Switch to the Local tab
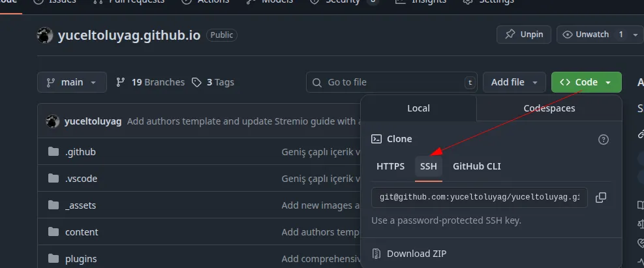This screenshot has width=644, height=268. click(x=418, y=108)
